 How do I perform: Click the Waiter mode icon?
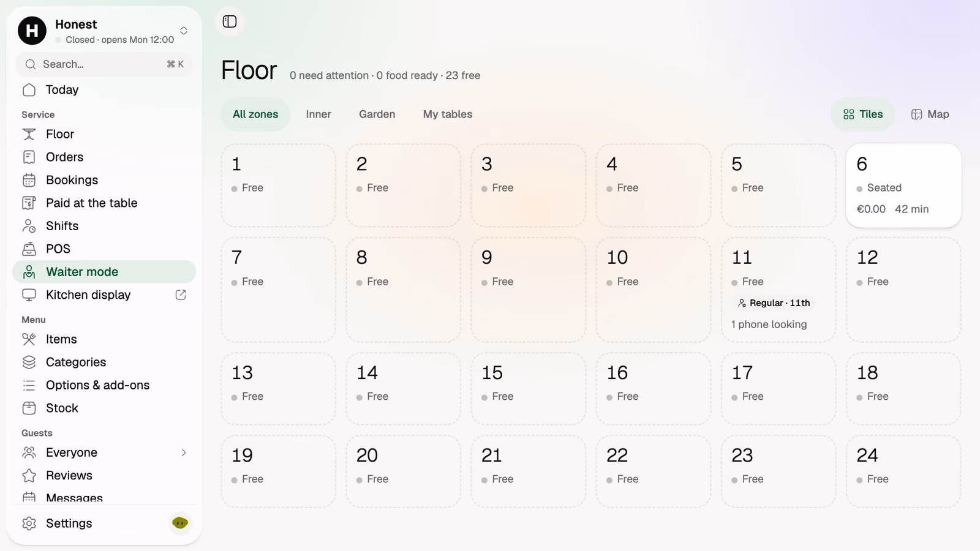[29, 272]
